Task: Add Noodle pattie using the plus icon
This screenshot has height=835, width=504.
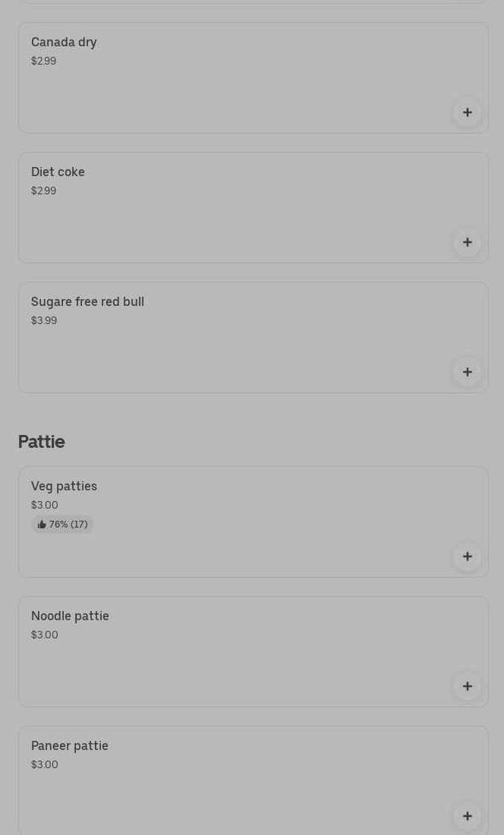Action: pos(468,686)
